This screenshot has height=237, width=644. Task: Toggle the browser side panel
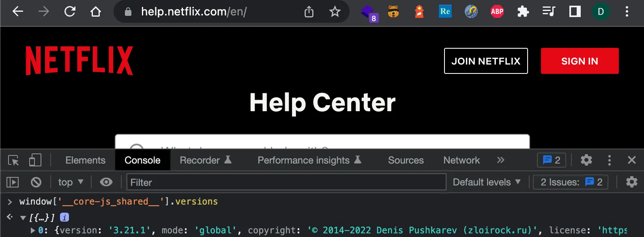575,11
